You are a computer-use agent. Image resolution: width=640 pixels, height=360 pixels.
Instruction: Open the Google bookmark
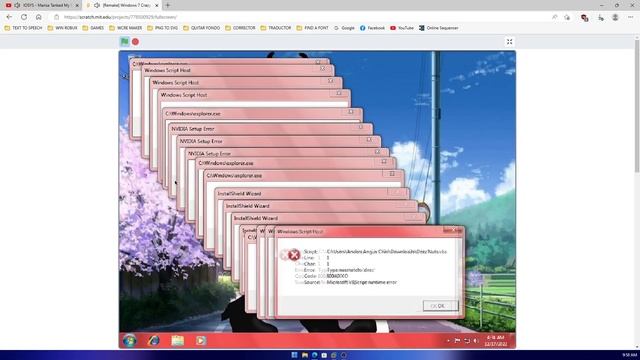pos(344,28)
